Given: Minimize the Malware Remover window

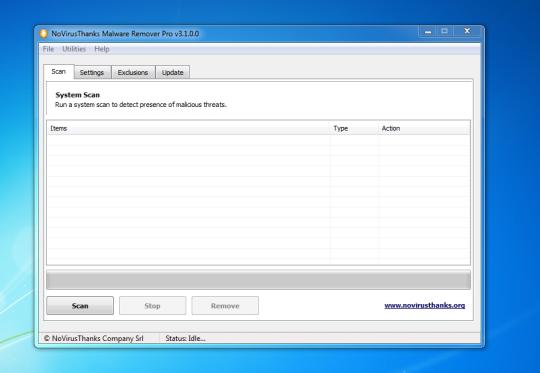Looking at the screenshot, I should pyautogui.click(x=428, y=32).
